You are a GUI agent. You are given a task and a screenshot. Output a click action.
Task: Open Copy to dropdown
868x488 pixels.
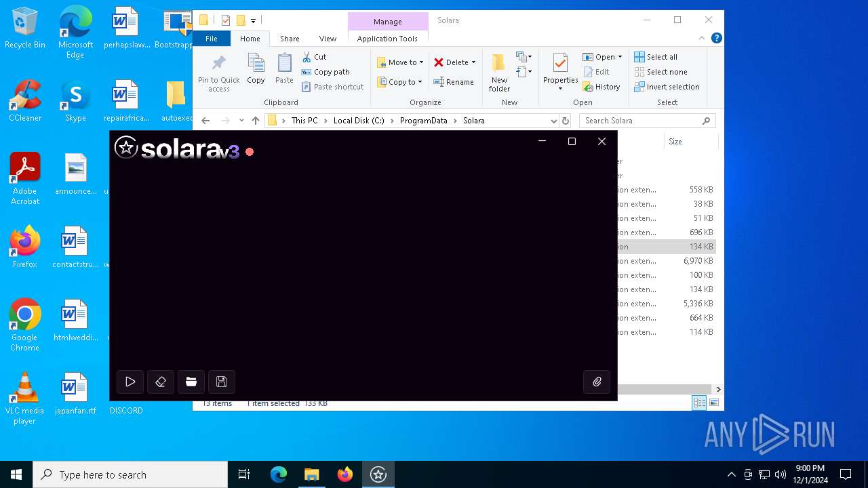click(x=399, y=82)
